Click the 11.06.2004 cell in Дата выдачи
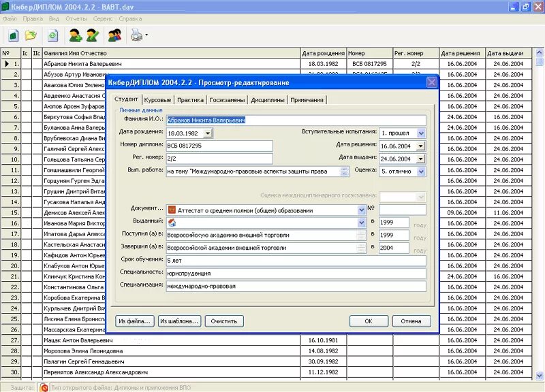Image resolution: width=545 pixels, height=392 pixels. (508, 212)
